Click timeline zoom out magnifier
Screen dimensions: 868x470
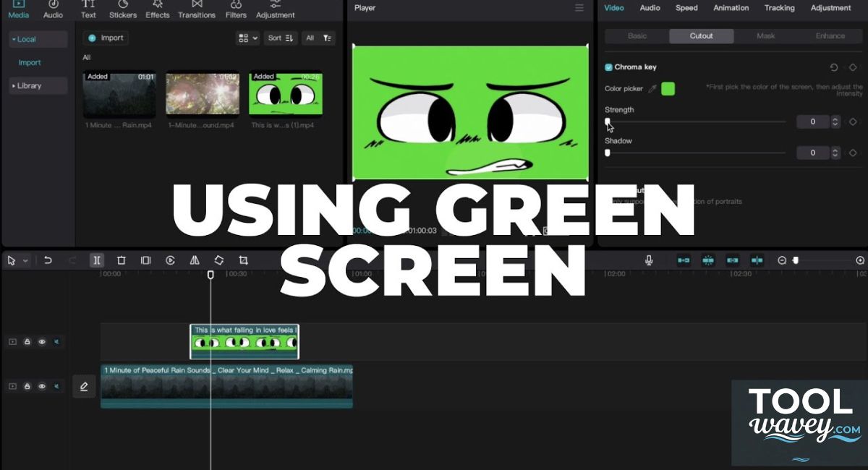782,260
